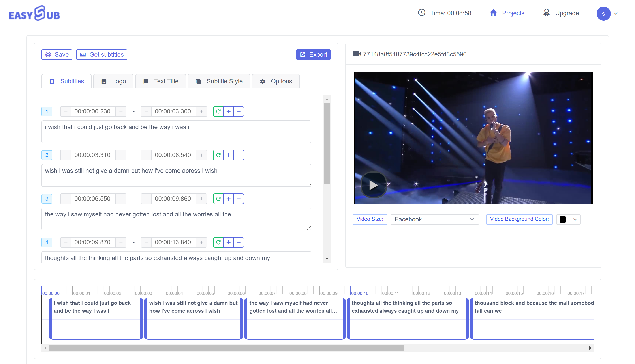
Task: Click the refresh/sync icon on subtitle 3
Action: [218, 199]
